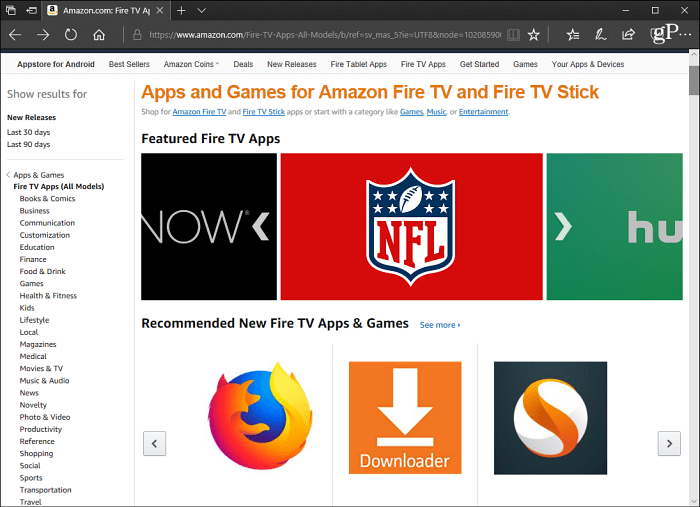Follow the Music link in description

pos(436,112)
